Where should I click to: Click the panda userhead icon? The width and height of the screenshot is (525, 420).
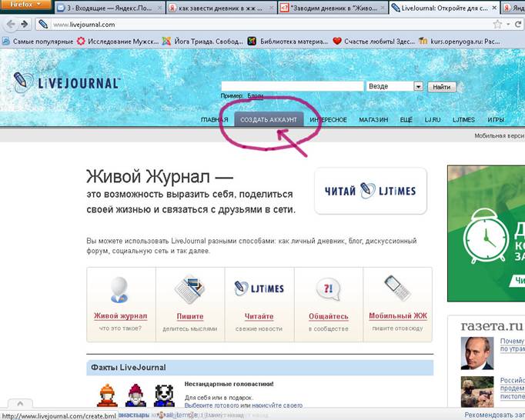coord(165,395)
